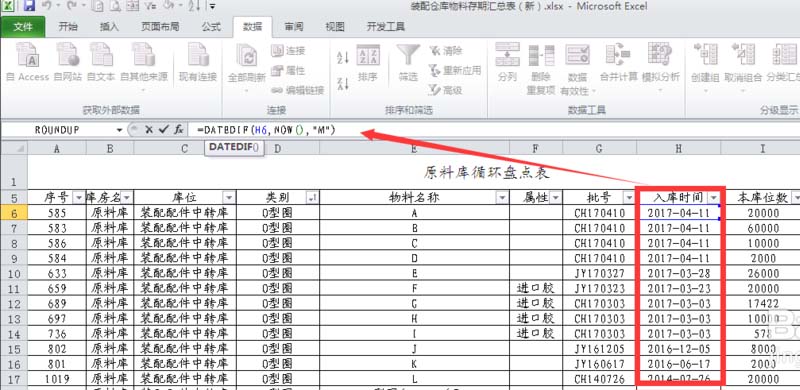Viewport: 800px width, 390px height.
Task: Click the Save icon in quick access toolbar
Action: click(29, 6)
